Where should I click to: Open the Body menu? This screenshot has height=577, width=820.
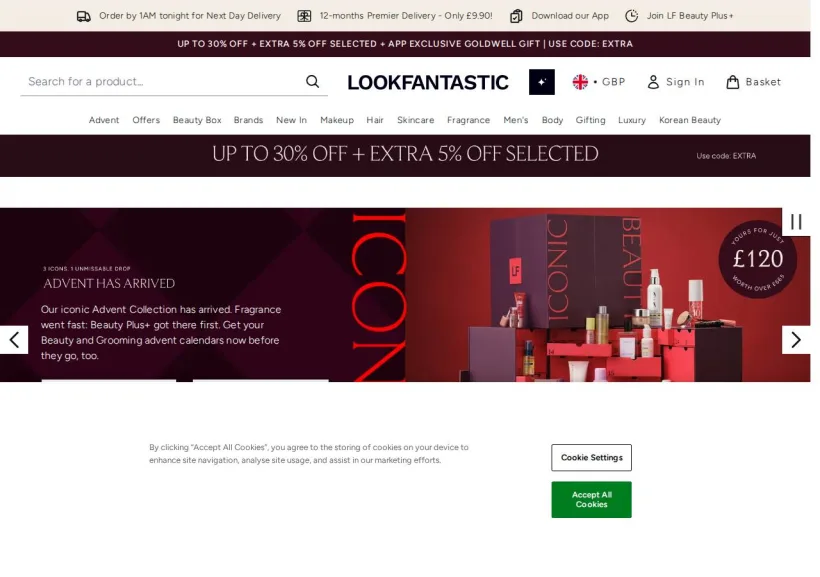point(552,120)
